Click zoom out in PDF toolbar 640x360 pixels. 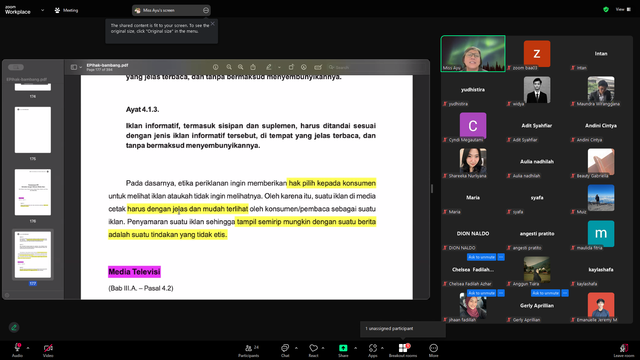click(229, 67)
